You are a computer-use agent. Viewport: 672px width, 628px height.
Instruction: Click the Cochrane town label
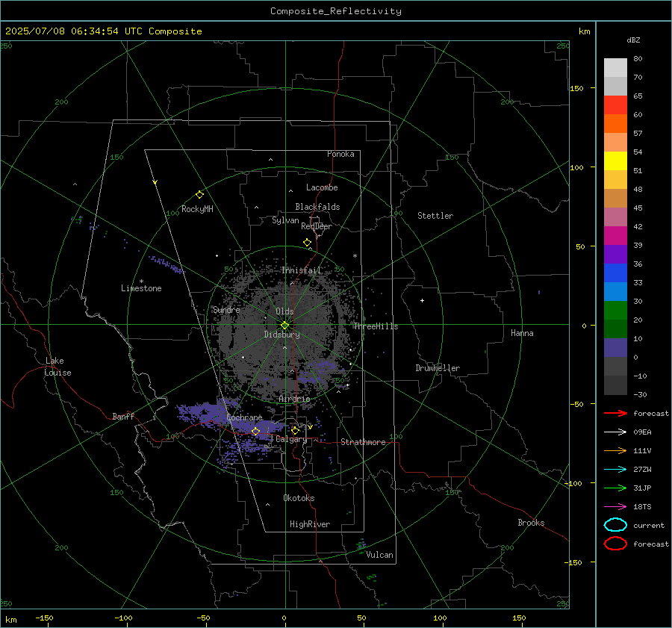(244, 417)
